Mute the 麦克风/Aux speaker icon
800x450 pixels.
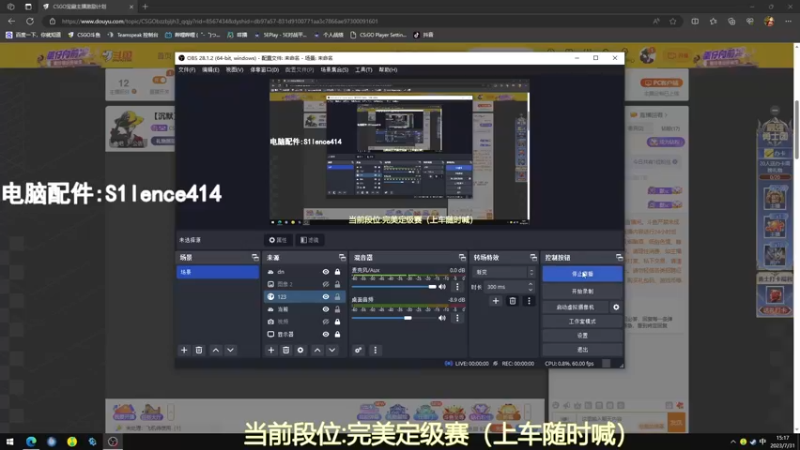pyautogui.click(x=442, y=287)
